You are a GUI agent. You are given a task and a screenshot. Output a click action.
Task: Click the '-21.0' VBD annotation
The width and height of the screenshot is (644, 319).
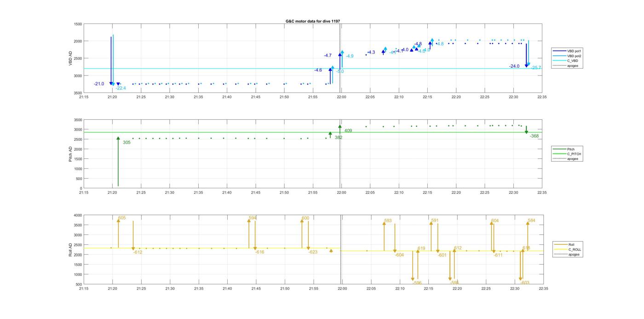(99, 84)
